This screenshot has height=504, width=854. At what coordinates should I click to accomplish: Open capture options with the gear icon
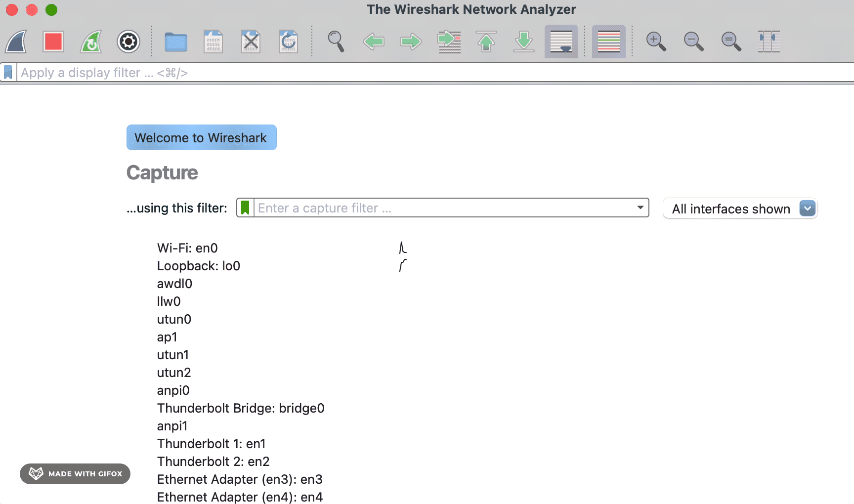tap(128, 42)
